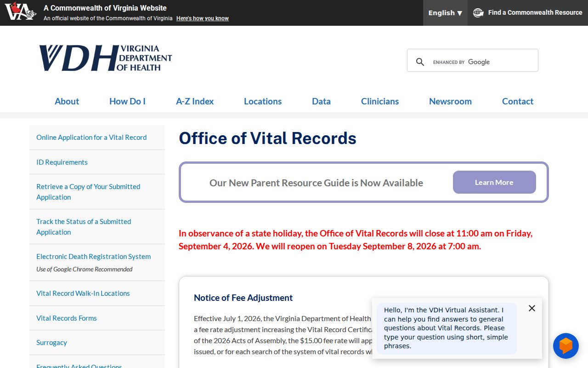Screen dimensions: 588x368
Task: Click the Virginia cardinal logo icon
Action: click(20, 11)
